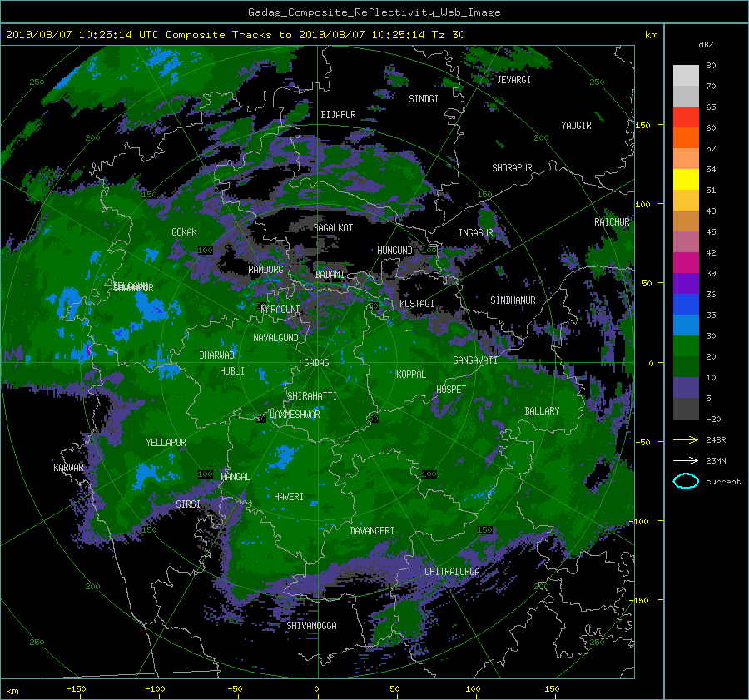749x700 pixels.
Task: Click the white 23MN arrow legend icon
Action: point(686,460)
